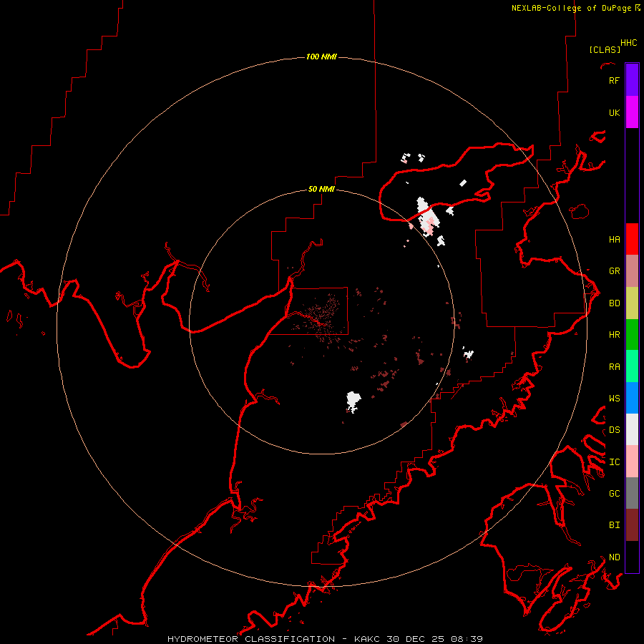The width and height of the screenshot is (644, 644).
Task: Click the HR green legend swatch
Action: click(632, 335)
